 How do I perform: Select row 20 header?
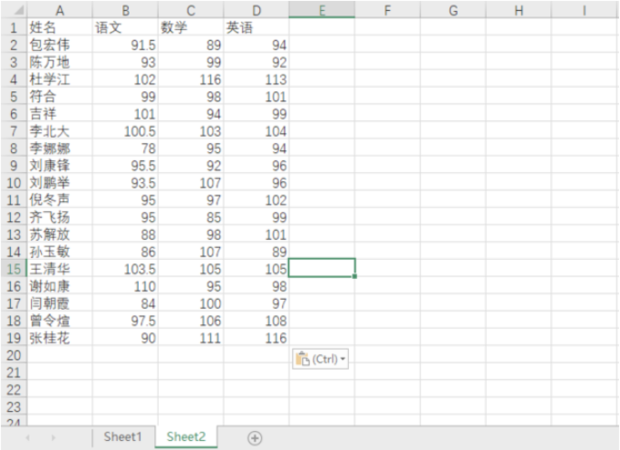[14, 355]
